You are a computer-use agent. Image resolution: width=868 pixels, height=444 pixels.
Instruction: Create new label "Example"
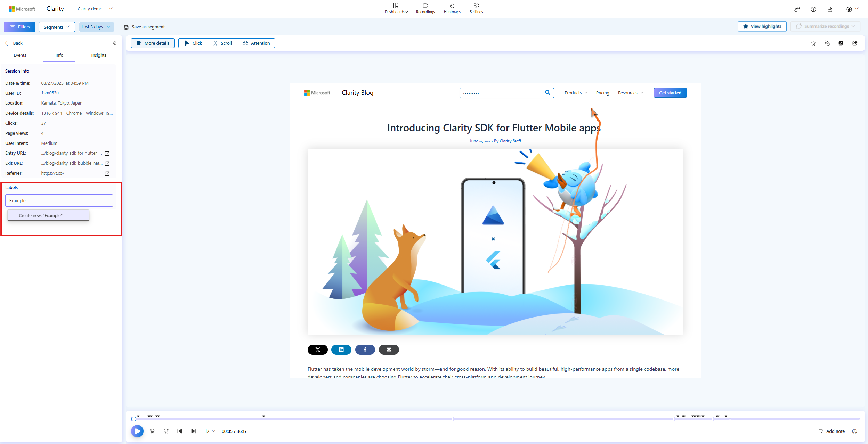pos(48,215)
